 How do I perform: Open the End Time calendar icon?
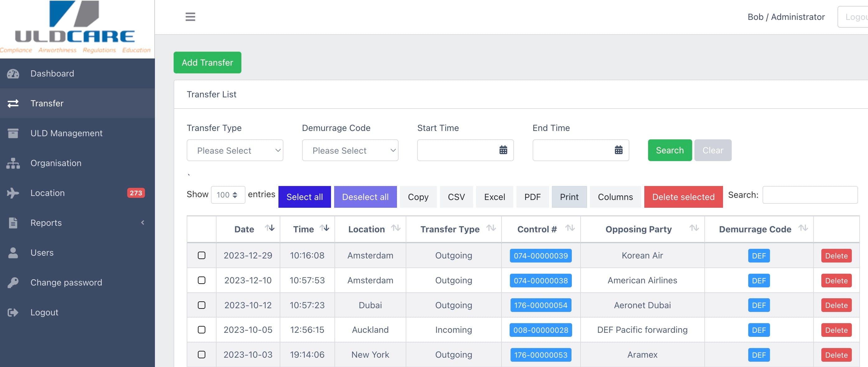pos(618,150)
